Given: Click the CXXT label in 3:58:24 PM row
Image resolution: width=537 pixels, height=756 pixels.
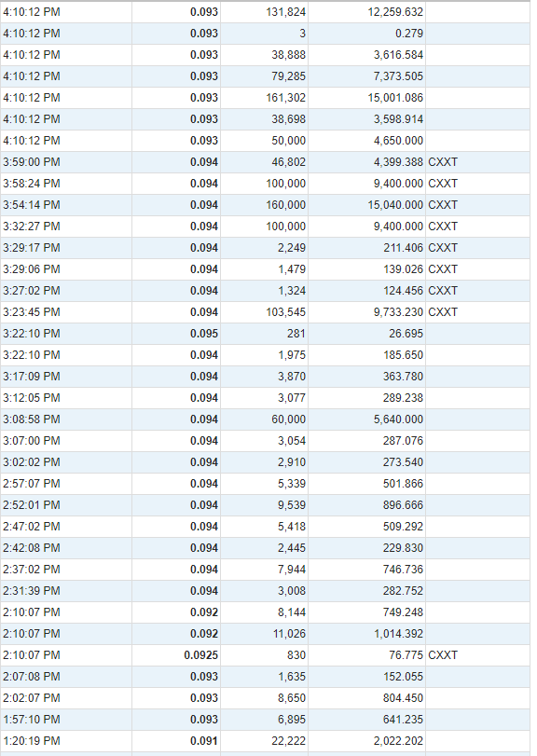Looking at the screenshot, I should tap(443, 184).
